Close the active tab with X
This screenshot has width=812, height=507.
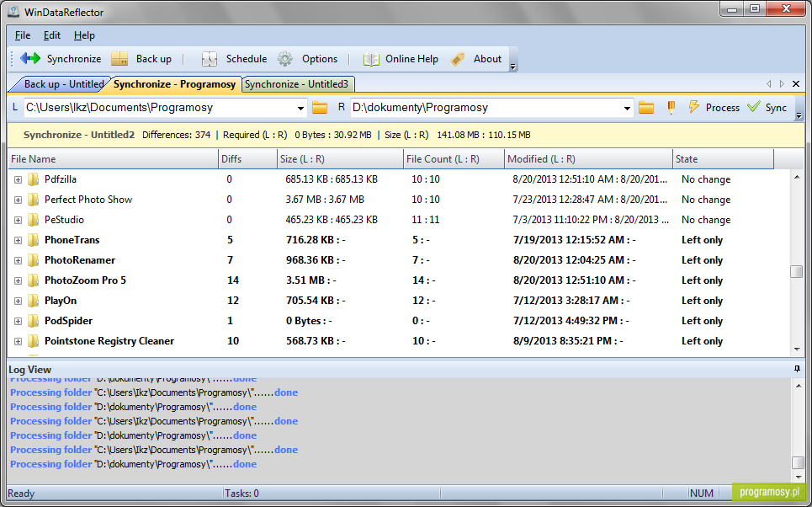coord(796,83)
